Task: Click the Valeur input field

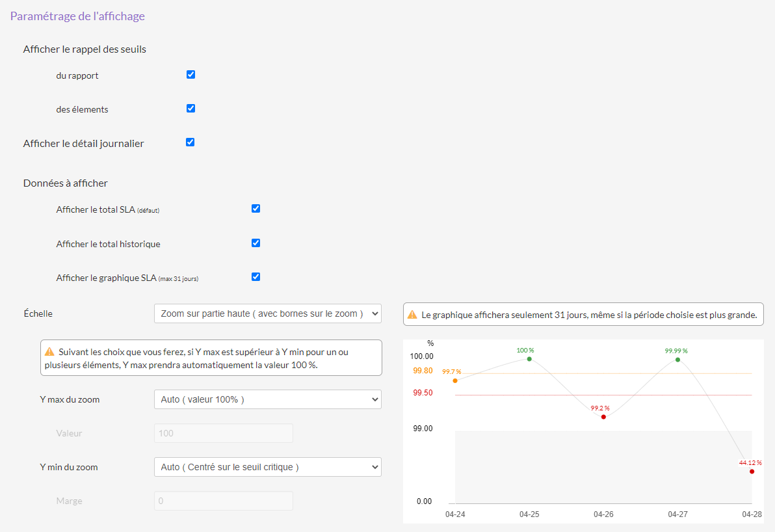Action: coord(223,433)
